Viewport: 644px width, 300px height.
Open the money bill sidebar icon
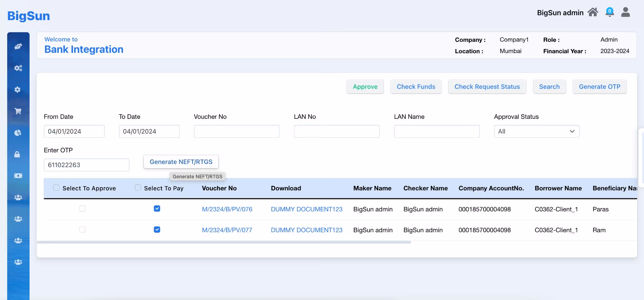click(18, 176)
